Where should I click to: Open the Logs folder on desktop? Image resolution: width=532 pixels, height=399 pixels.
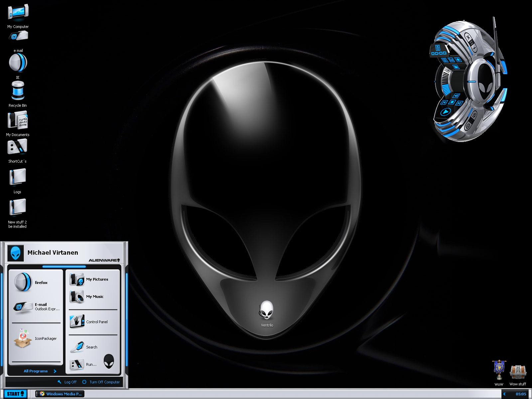pos(17,181)
